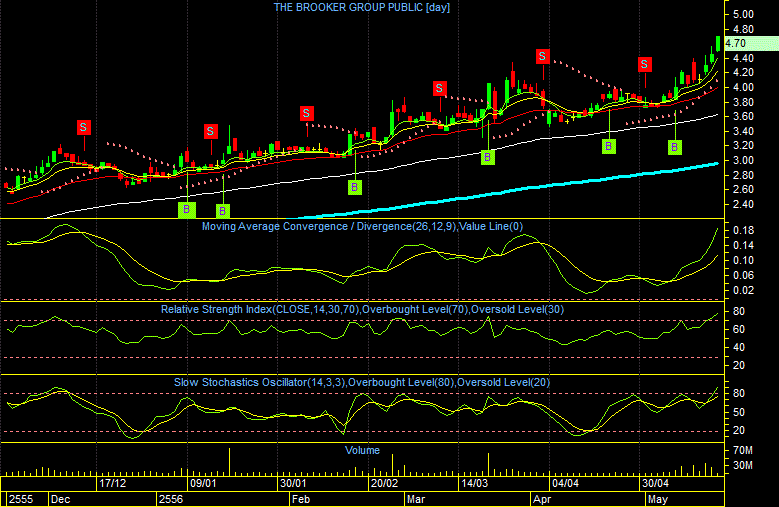Click the 30M volume axis value
The height and width of the screenshot is (507, 779).
[743, 465]
